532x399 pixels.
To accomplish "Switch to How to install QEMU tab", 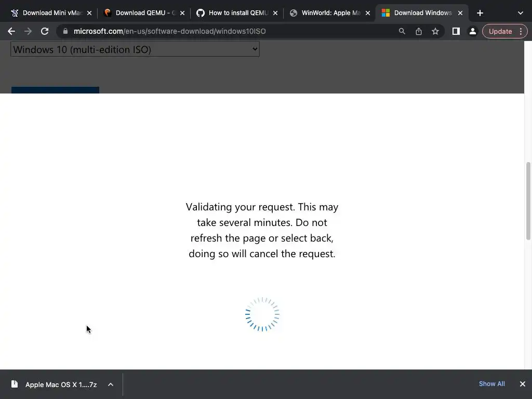I will pos(237,13).
